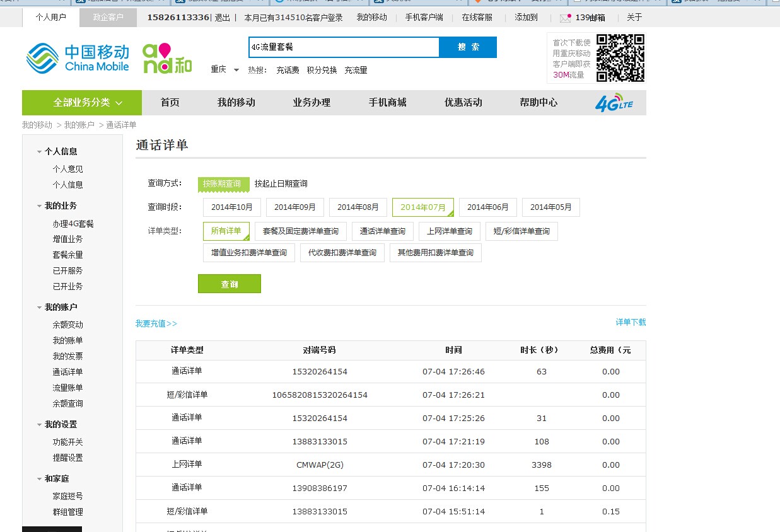Collapse the 个人信息 sidebar section
The height and width of the screenshot is (532, 780).
(40, 152)
